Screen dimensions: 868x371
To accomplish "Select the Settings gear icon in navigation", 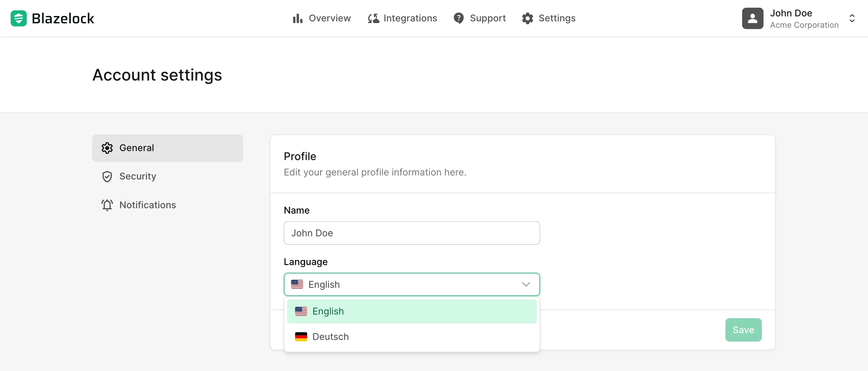I will pos(528,18).
